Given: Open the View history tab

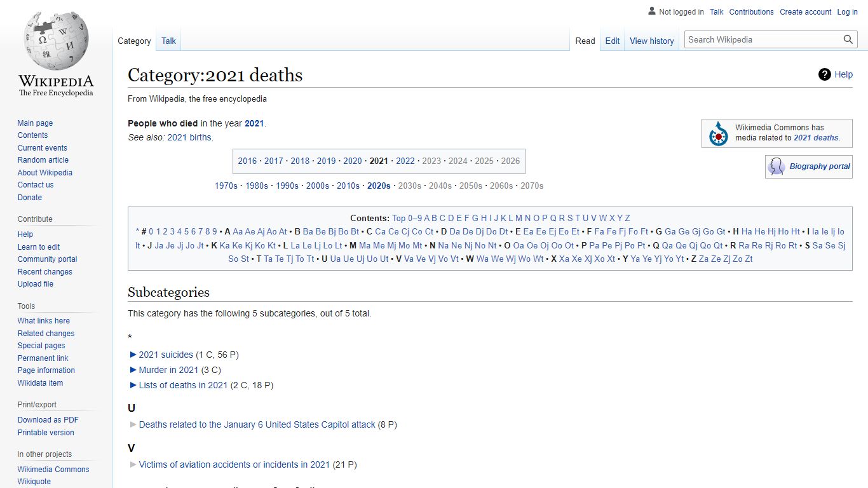Looking at the screenshot, I should point(651,41).
